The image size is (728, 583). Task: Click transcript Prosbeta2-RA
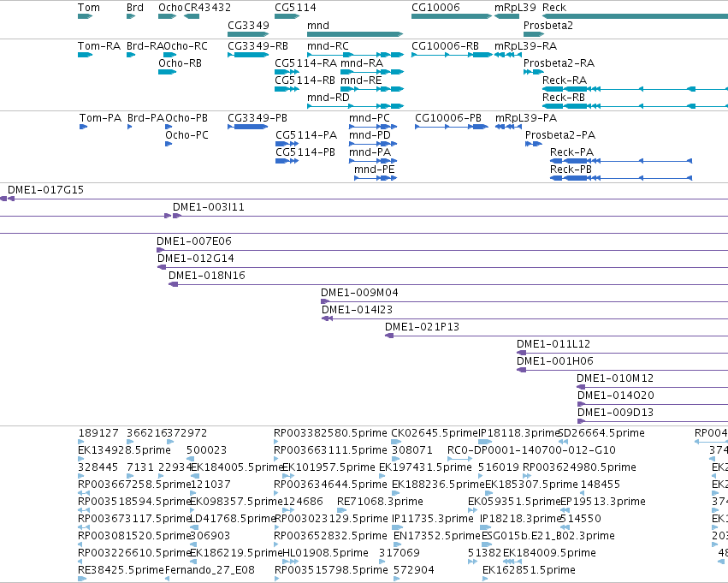pos(534,72)
